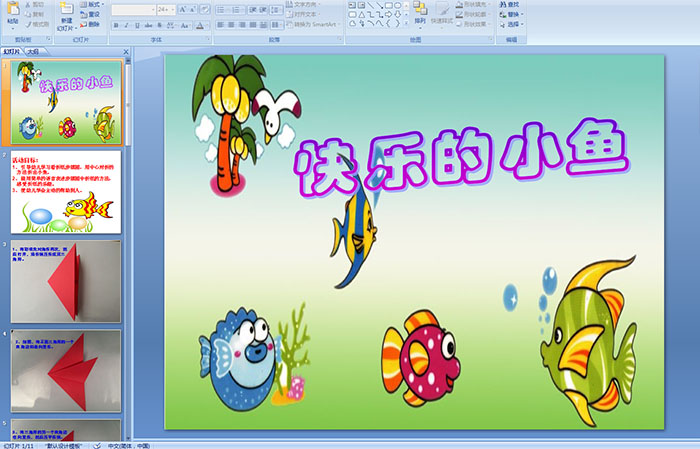
Task: Open the slide Layout (版式) dropdown
Action: pos(93,4)
